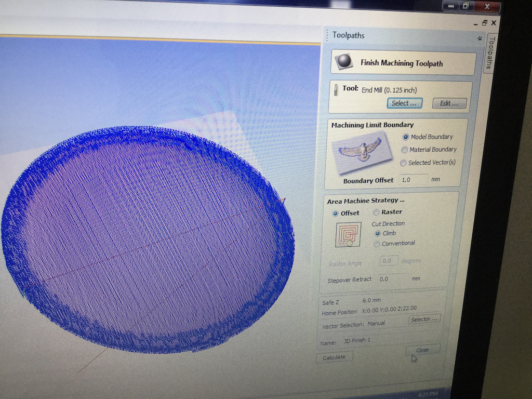
Task: Click the taskbar clock showing 4:23 PM
Action: click(427, 394)
